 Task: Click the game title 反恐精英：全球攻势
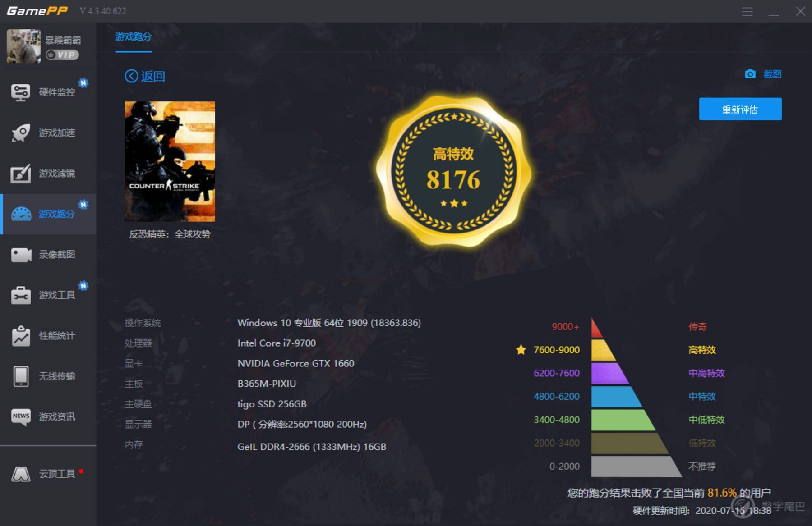coord(170,234)
